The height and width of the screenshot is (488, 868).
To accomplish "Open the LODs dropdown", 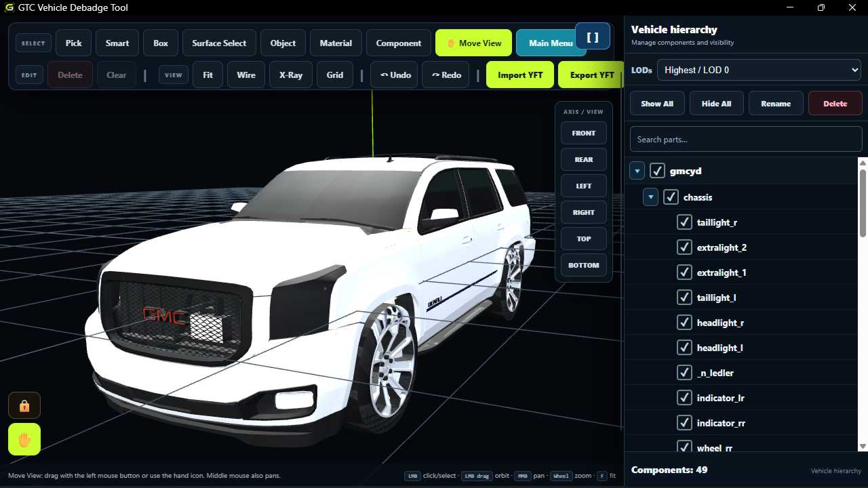I will tap(759, 70).
